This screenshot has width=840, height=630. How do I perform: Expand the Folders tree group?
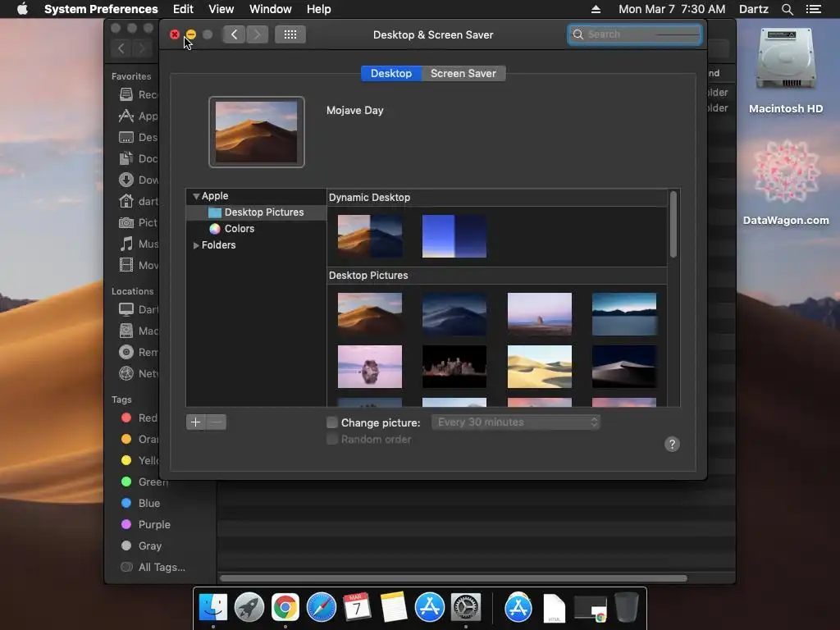pyautogui.click(x=196, y=245)
